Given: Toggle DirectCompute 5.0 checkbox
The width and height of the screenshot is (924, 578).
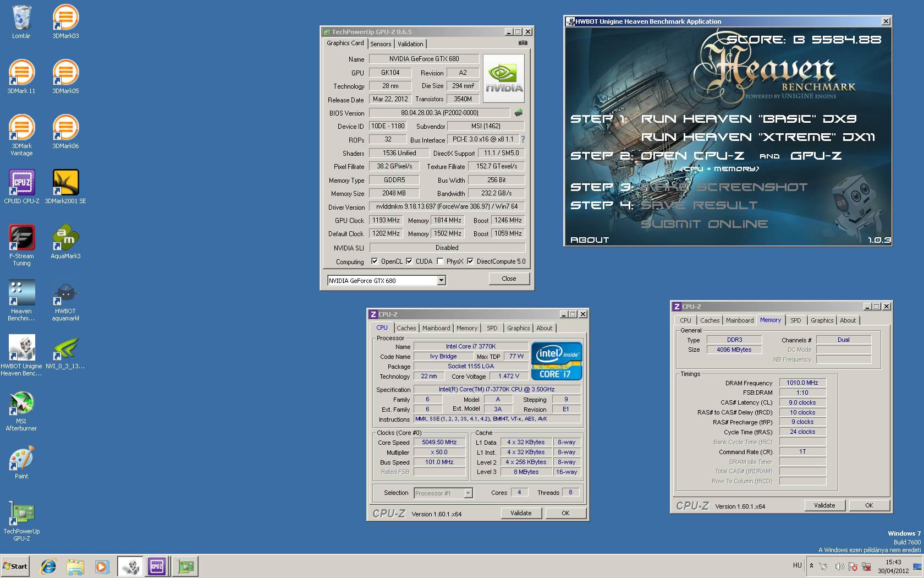Looking at the screenshot, I should point(470,261).
